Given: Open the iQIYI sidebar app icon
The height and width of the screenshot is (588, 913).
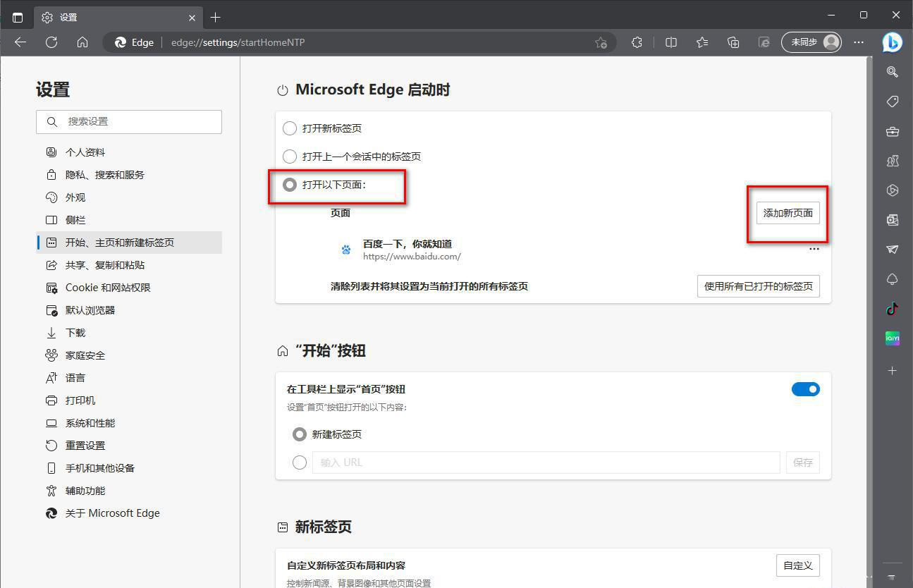Looking at the screenshot, I should tap(892, 339).
